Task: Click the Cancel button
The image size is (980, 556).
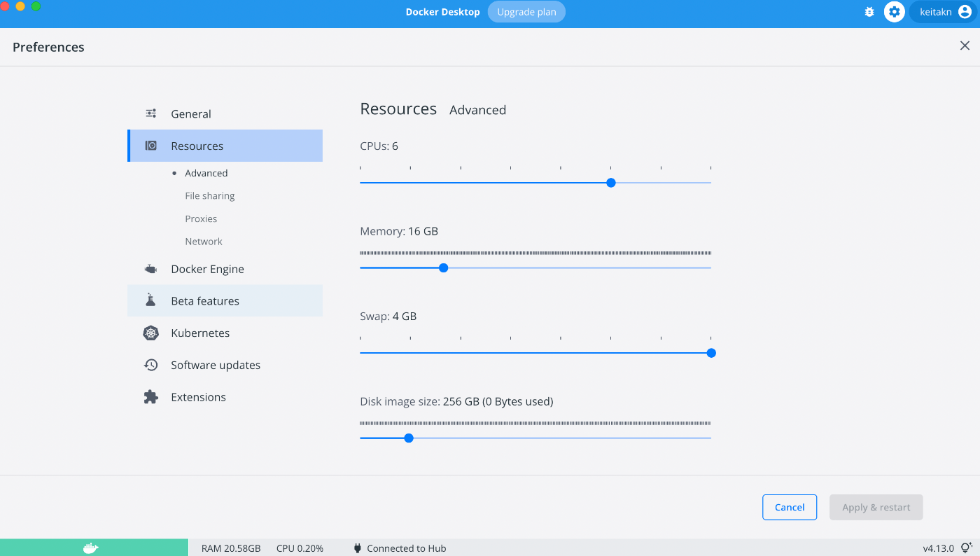Action: [790, 508]
